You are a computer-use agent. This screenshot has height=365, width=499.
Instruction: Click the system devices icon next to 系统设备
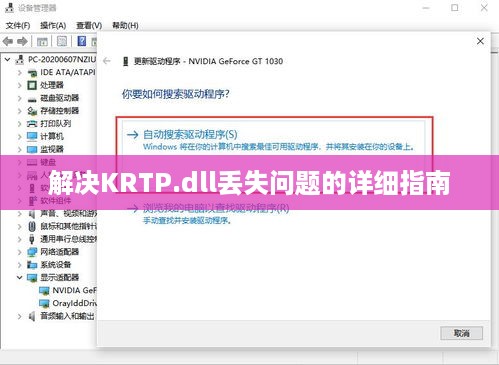[x=32, y=265]
